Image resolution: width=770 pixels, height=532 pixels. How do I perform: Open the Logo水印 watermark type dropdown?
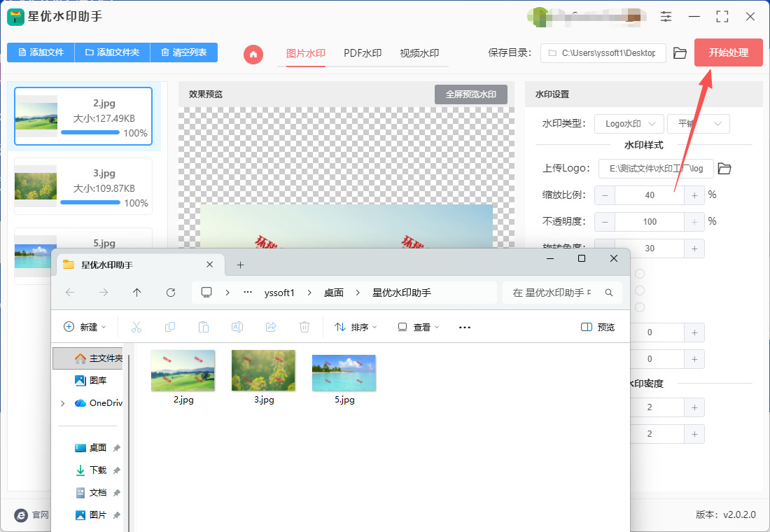pos(629,124)
